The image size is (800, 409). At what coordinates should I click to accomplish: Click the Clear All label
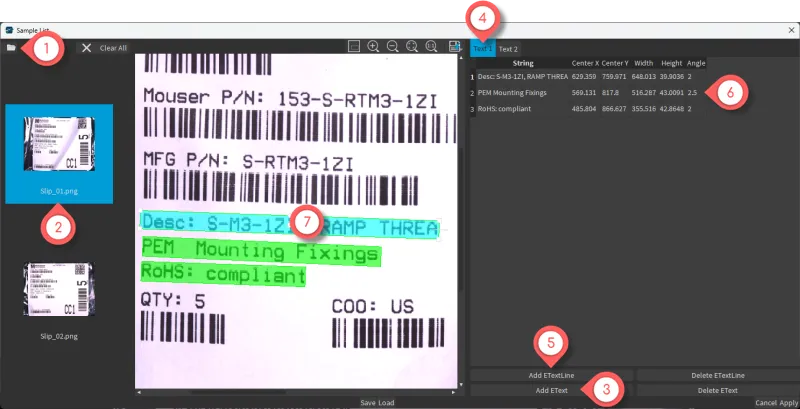click(x=113, y=48)
